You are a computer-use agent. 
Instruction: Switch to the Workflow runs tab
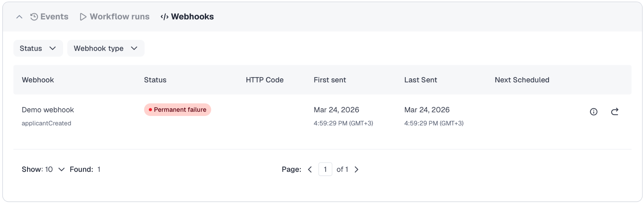(115, 17)
